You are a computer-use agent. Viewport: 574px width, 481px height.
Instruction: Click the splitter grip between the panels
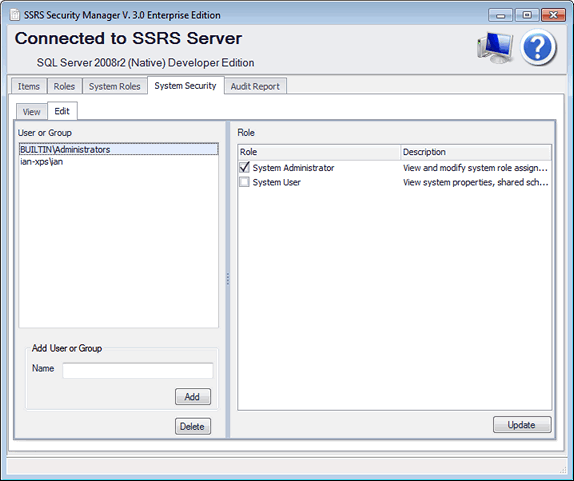(x=228, y=279)
